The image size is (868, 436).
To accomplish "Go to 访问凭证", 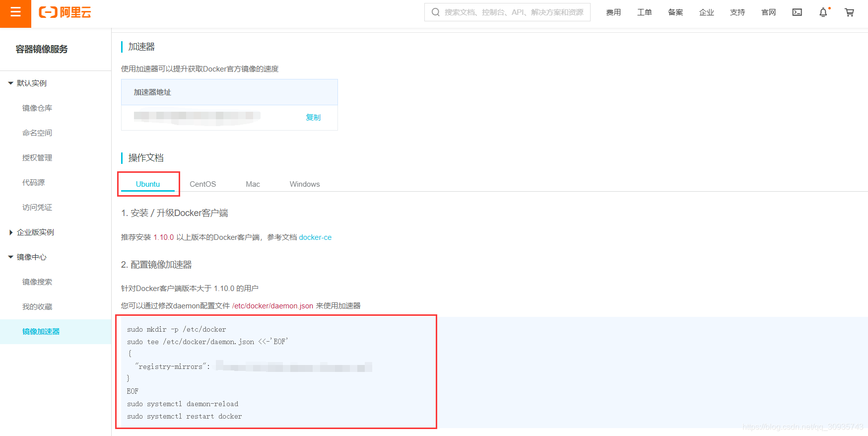I will pos(37,207).
